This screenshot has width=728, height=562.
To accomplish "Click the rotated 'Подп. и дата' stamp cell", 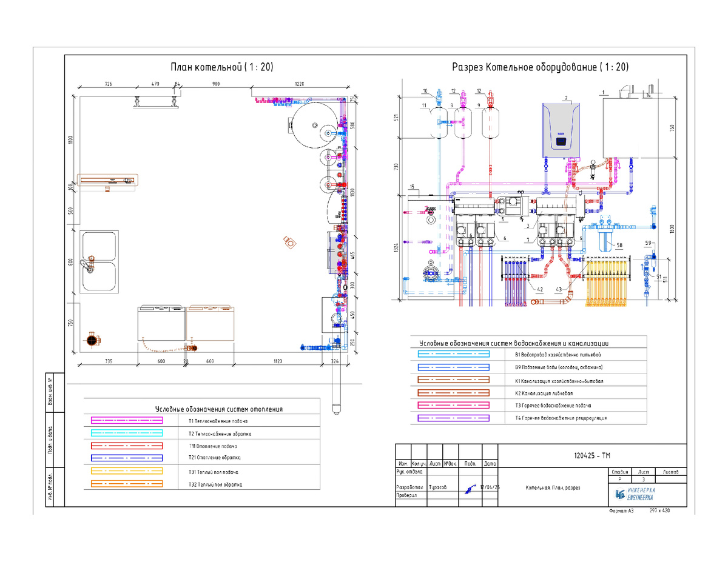I will [x=50, y=440].
